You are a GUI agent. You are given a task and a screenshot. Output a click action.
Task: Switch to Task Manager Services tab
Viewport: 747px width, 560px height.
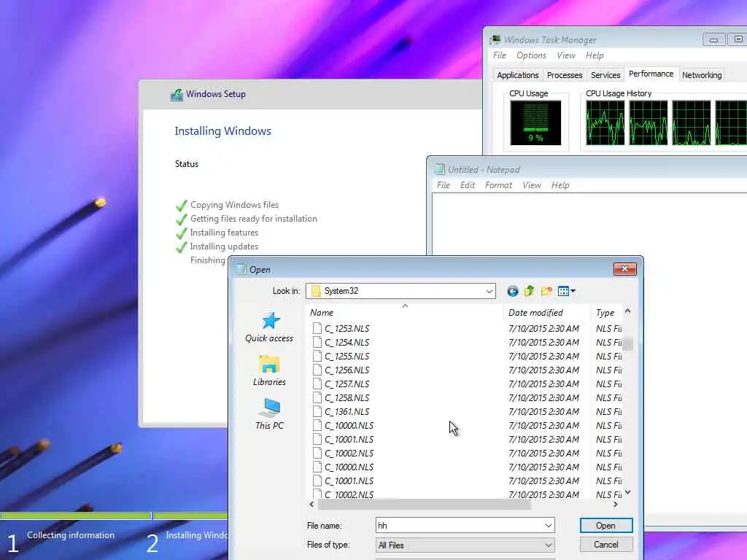coord(605,75)
